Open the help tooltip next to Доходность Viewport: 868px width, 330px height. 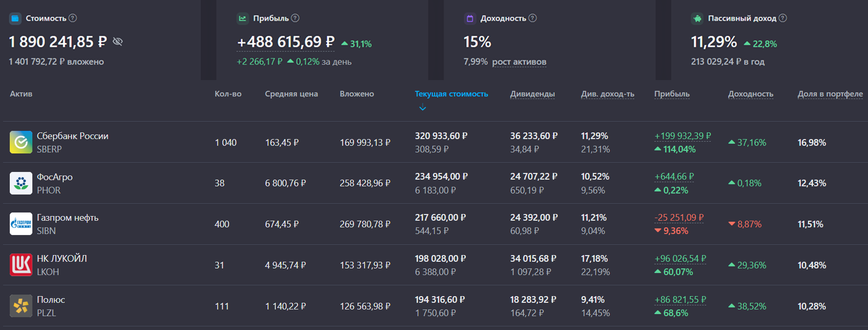(x=533, y=18)
